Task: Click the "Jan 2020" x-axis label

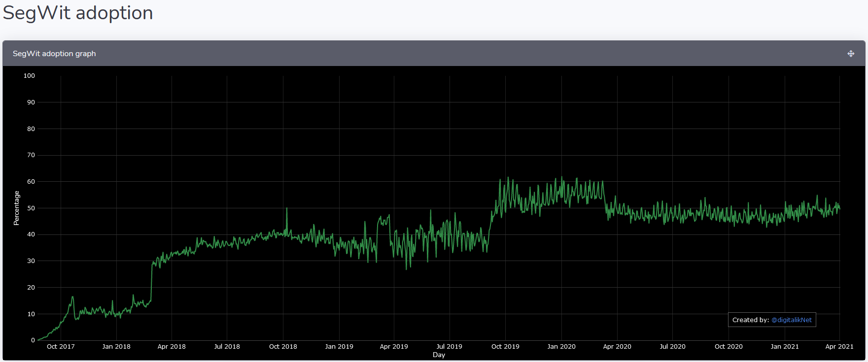Action: pos(561,347)
